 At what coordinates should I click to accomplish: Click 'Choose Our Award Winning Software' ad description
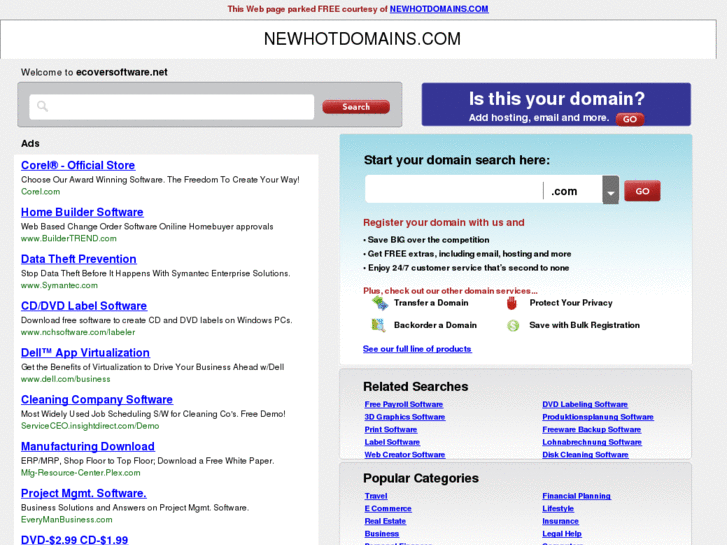click(160, 180)
